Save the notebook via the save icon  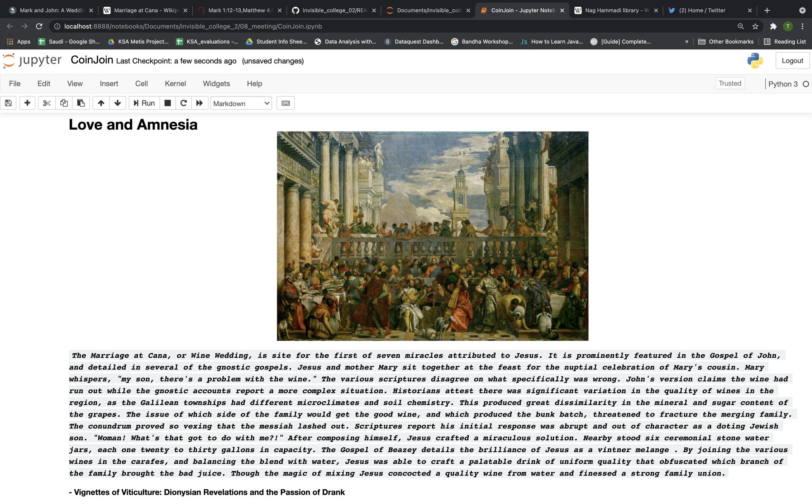coord(8,103)
